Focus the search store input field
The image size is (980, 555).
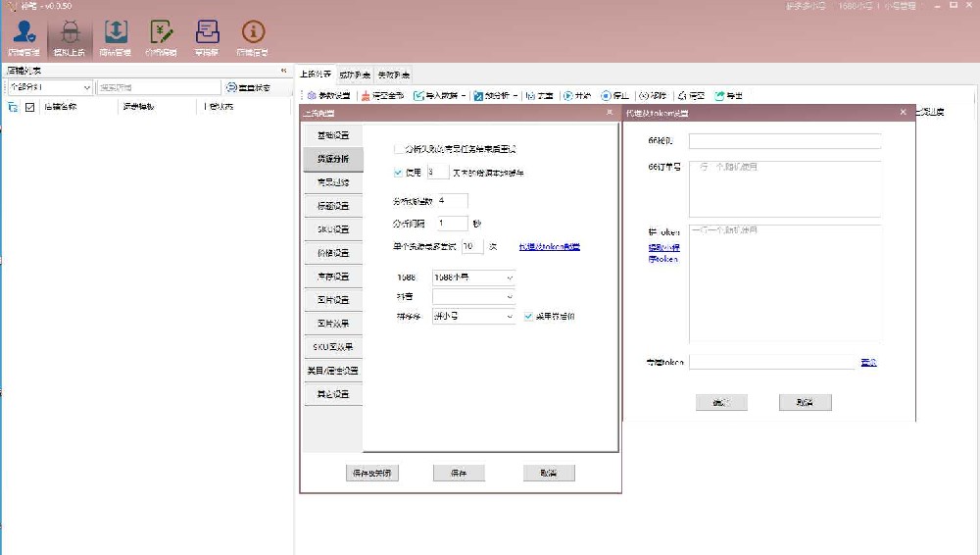coord(159,87)
